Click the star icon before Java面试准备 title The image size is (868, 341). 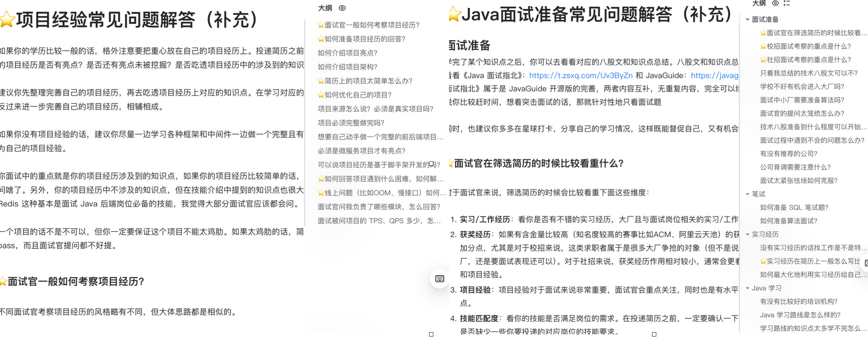454,14
